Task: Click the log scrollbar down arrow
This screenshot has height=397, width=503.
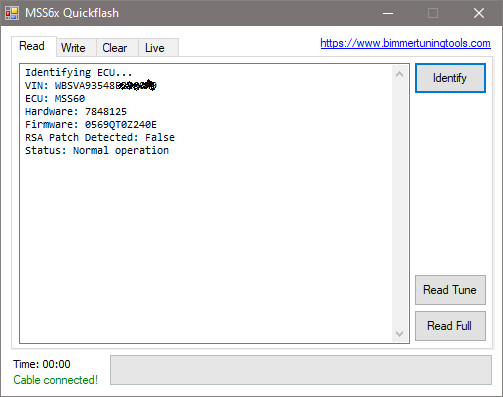Action: pos(400,333)
